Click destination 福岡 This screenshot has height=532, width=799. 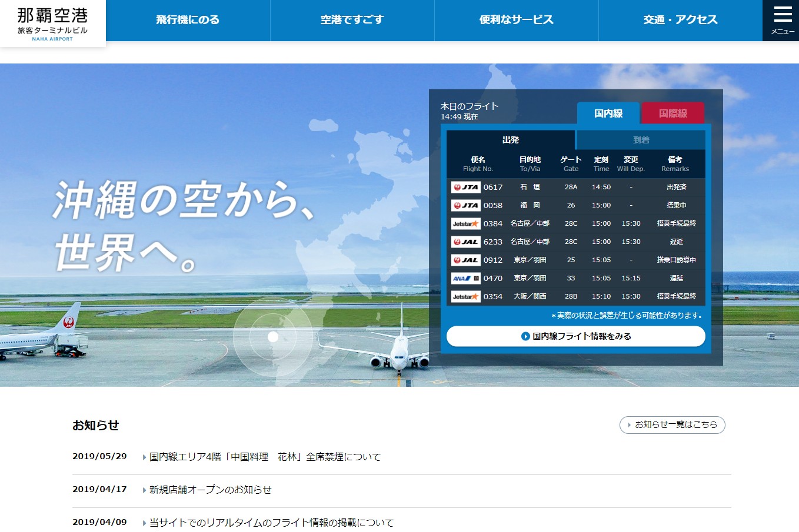click(x=530, y=205)
